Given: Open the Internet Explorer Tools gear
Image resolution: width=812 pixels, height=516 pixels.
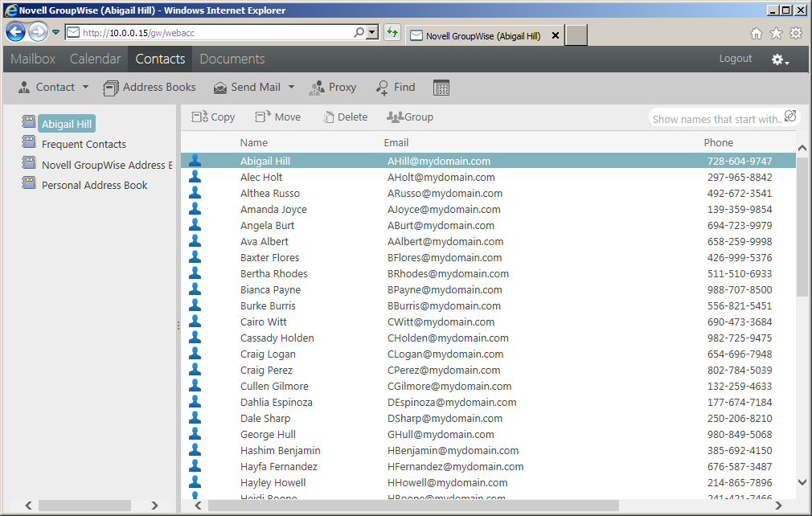Looking at the screenshot, I should 795,34.
